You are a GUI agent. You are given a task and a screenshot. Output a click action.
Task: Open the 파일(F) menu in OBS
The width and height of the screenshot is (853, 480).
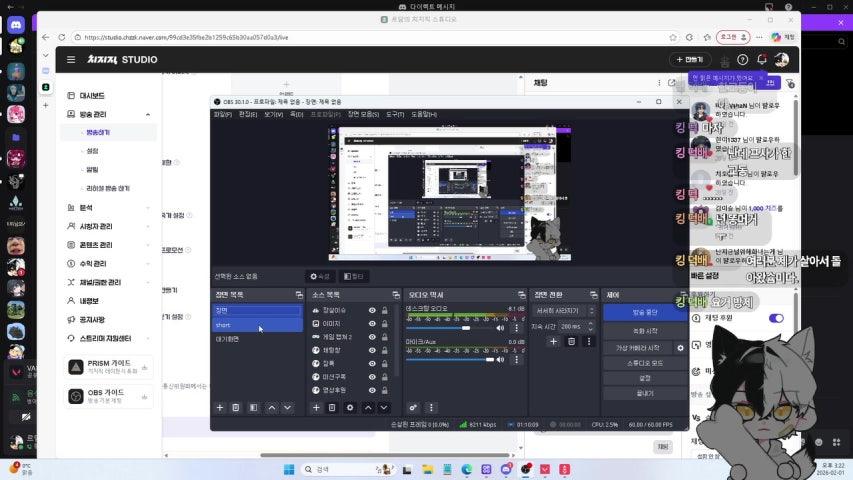[222, 114]
